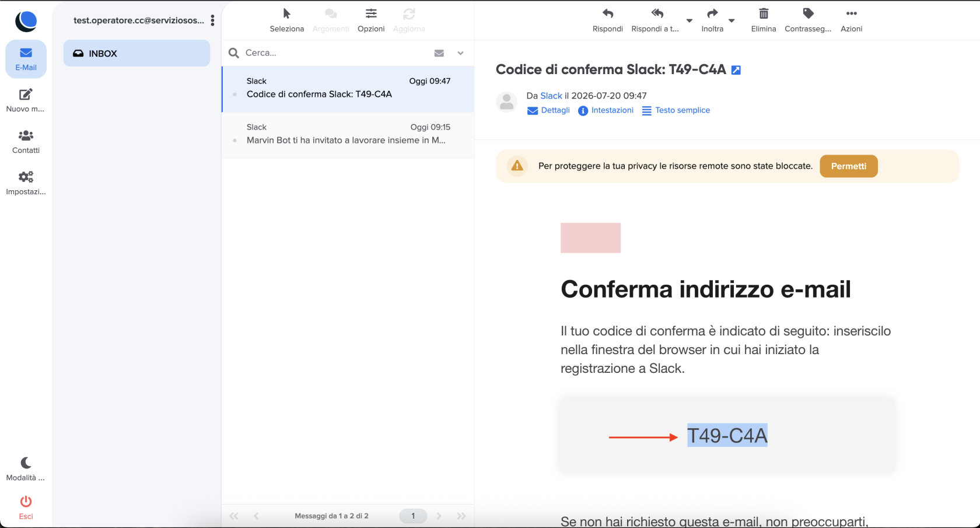The height and width of the screenshot is (528, 980).
Task: Open the Opzioni list options
Action: (x=371, y=20)
